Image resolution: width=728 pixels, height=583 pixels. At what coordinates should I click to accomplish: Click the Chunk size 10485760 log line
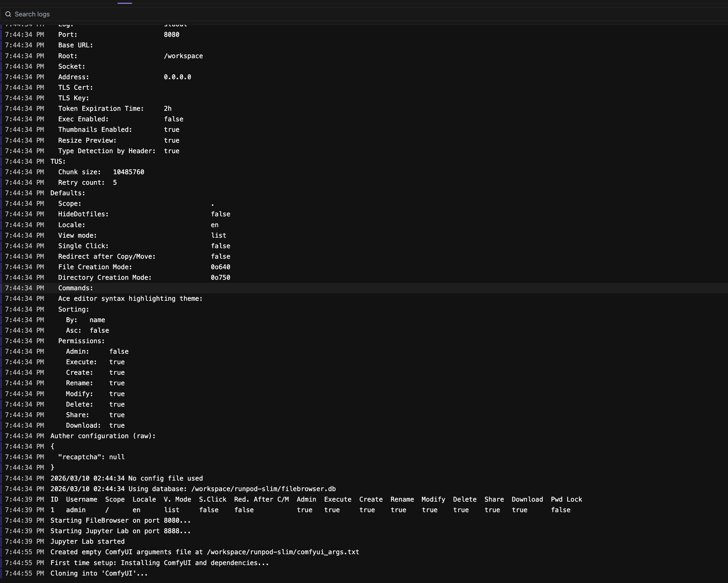pos(101,172)
